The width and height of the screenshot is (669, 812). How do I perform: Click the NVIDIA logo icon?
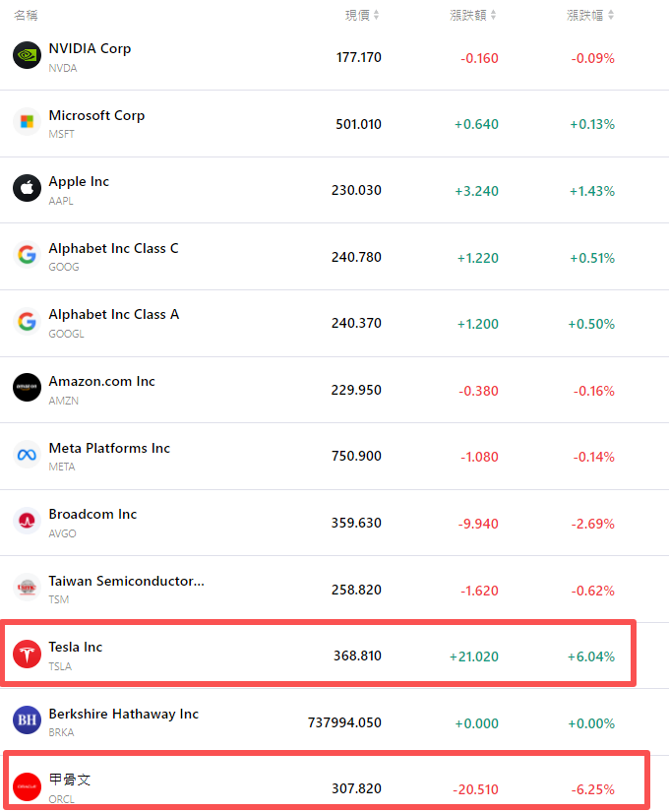pos(27,56)
